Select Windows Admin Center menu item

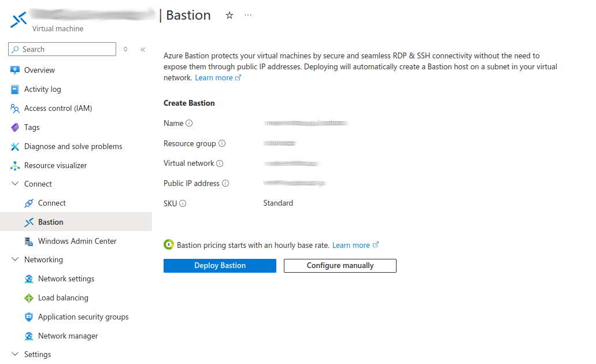76,242
